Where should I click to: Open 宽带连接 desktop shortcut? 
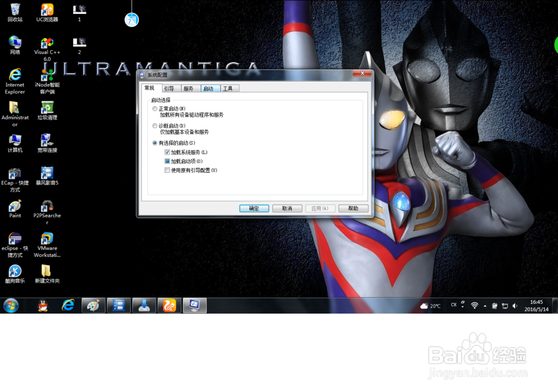point(47,143)
